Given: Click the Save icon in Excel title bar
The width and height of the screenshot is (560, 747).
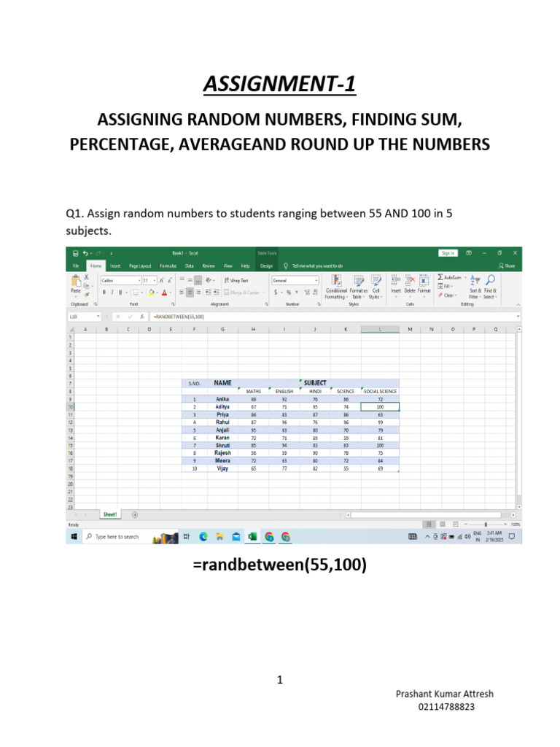Looking at the screenshot, I should 75,253.
